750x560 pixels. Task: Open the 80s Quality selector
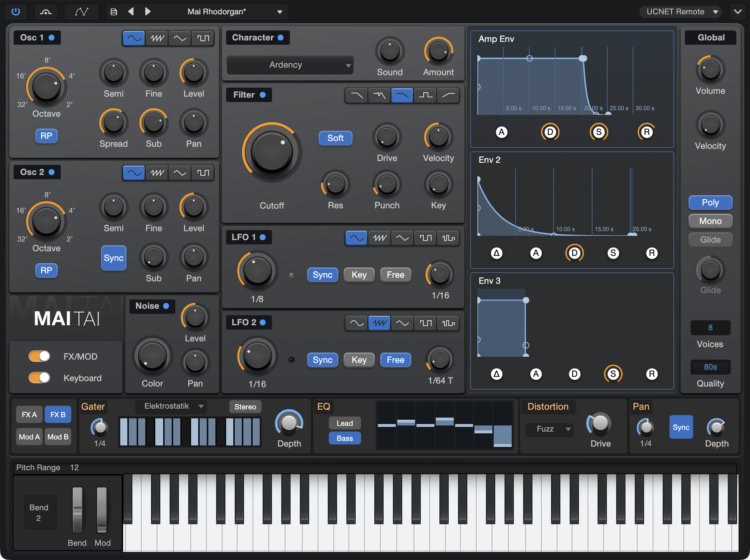710,367
